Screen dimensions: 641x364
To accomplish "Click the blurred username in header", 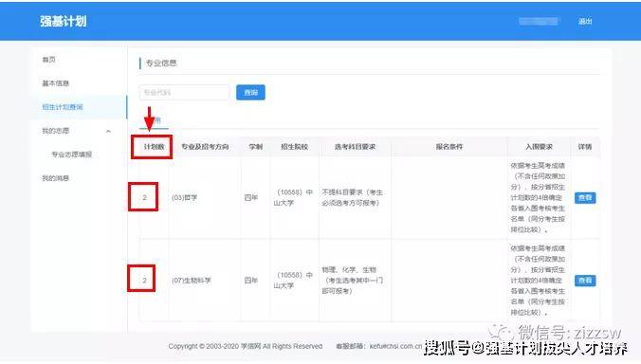I will tap(539, 21).
